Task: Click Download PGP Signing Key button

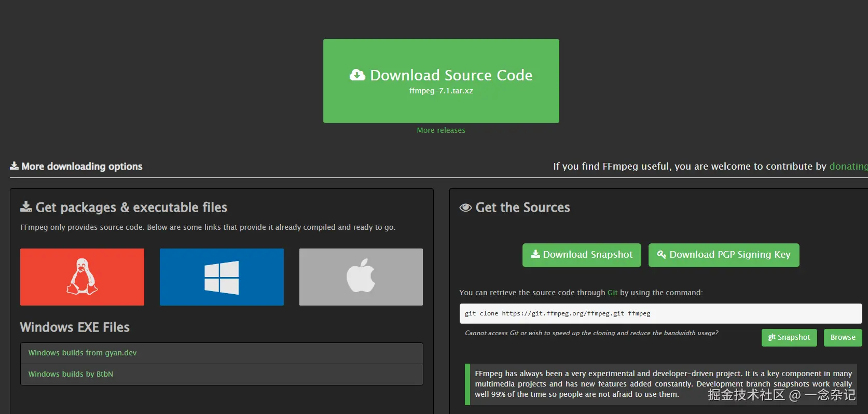Action: 724,255
